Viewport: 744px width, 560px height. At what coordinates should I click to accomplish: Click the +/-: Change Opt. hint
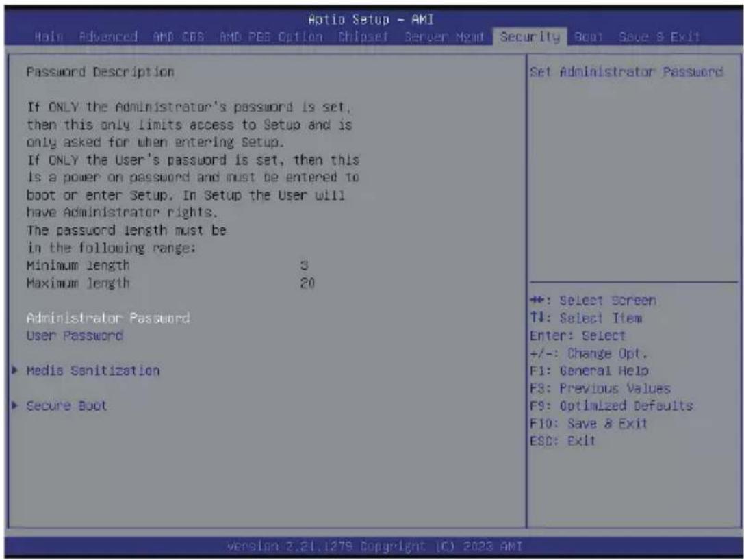pyautogui.click(x=589, y=353)
